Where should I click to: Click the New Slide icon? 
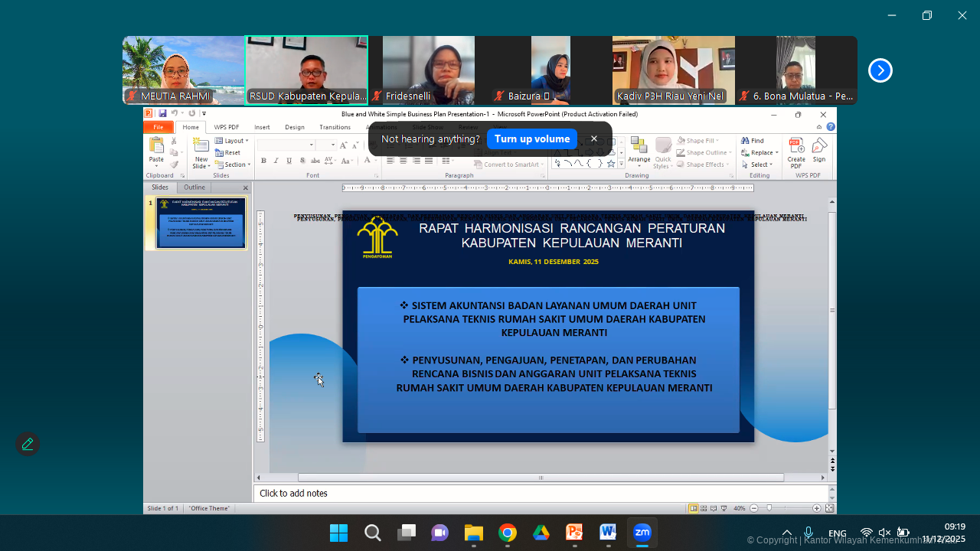pos(201,149)
